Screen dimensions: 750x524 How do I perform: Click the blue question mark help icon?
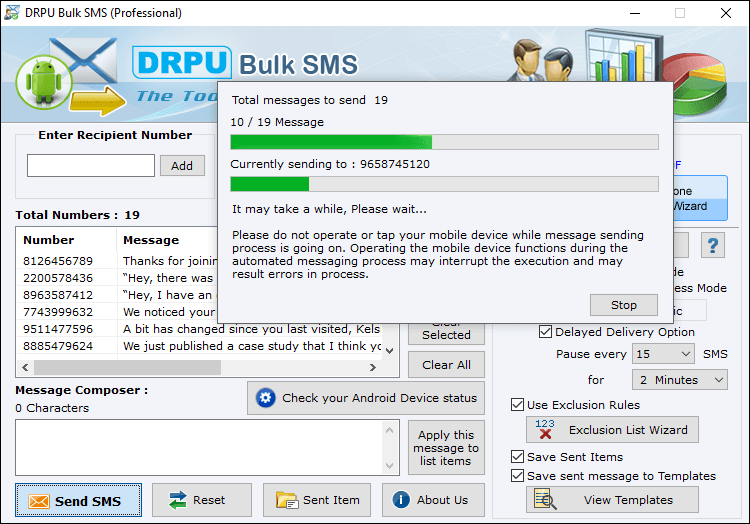click(713, 245)
